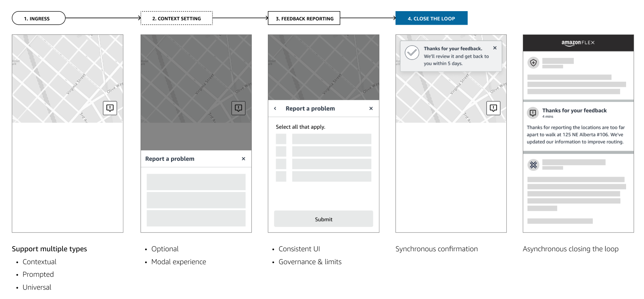
Task: Click the amazon FLEX logo header
Action: (x=578, y=43)
